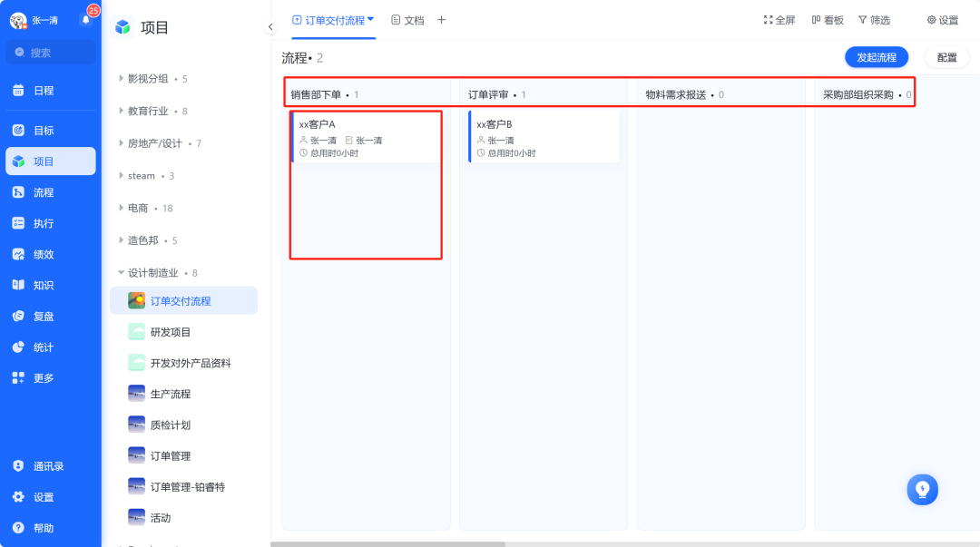Go to 目标 in the sidebar

(51, 130)
